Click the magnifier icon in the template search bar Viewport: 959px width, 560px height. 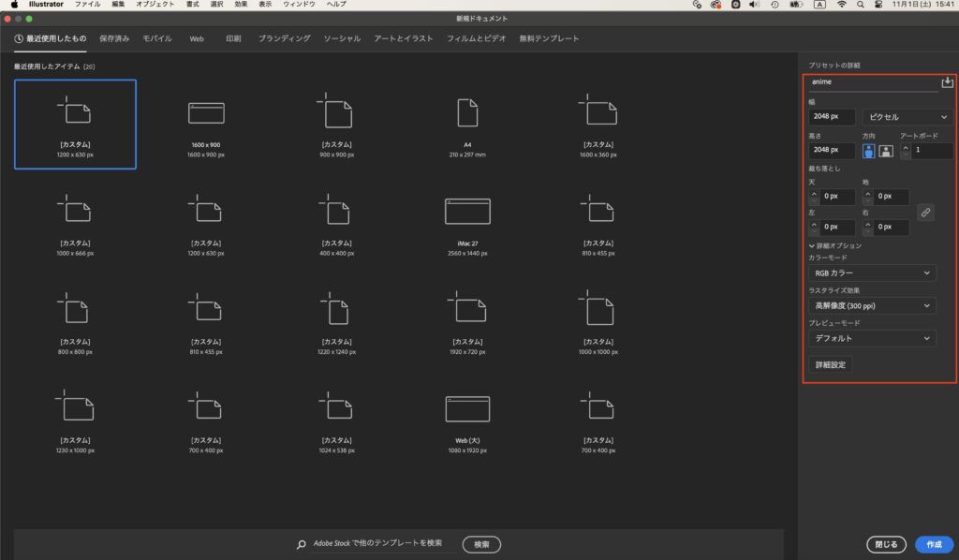[x=301, y=543]
